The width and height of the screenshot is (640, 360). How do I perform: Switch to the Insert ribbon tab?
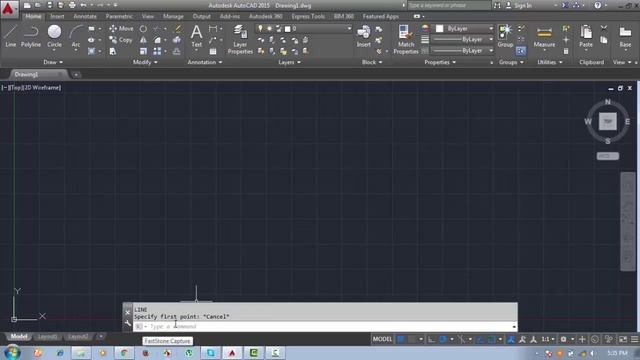tap(57, 16)
